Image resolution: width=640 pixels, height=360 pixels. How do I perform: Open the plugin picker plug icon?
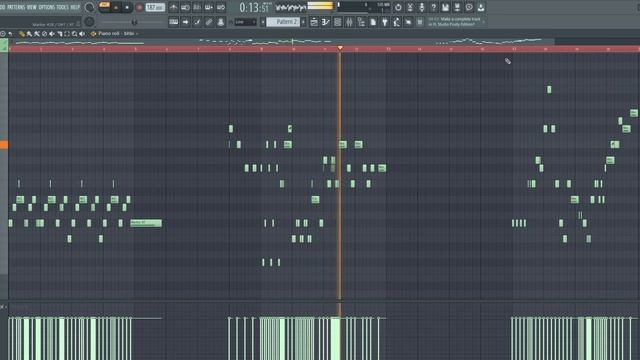click(385, 22)
